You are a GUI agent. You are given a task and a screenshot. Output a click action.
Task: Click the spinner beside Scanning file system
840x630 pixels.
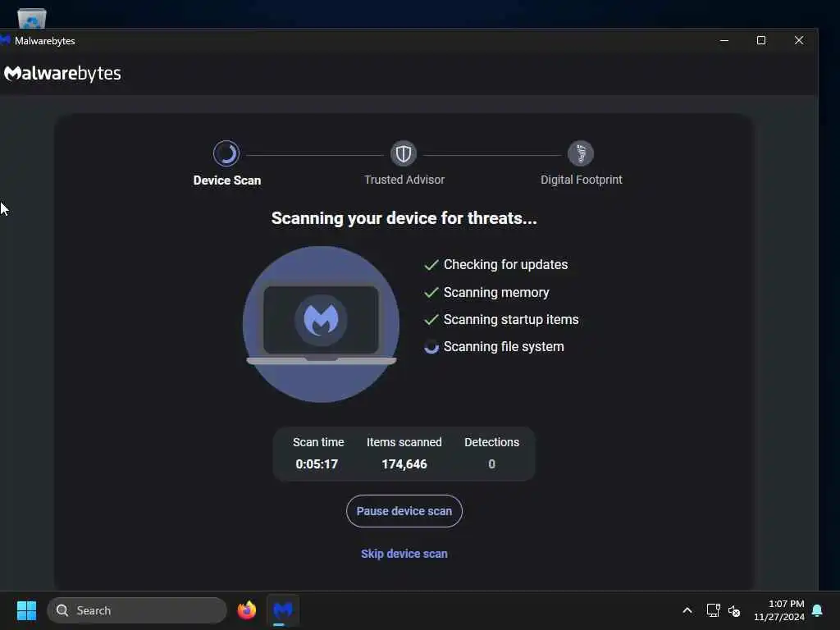(x=431, y=347)
